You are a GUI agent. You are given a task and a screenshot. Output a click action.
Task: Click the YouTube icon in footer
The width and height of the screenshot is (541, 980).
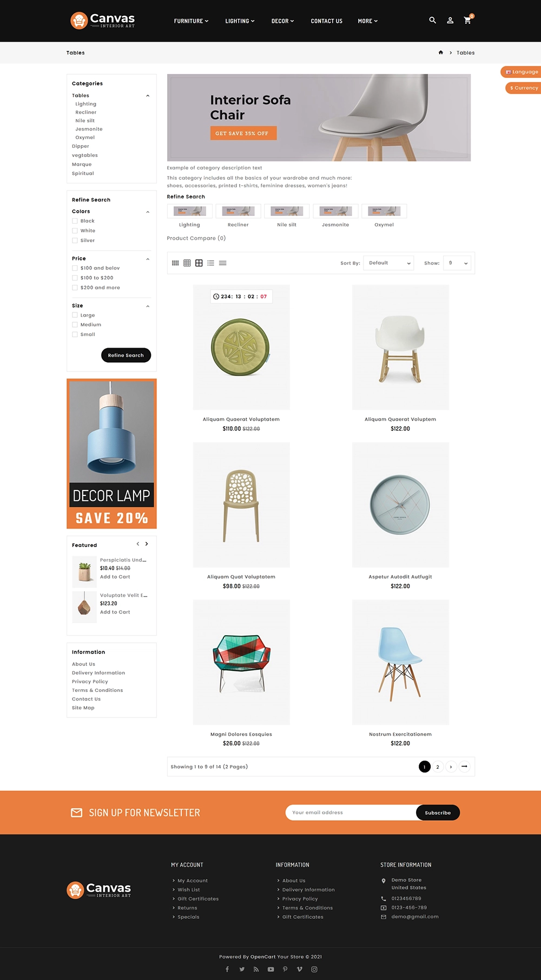(x=270, y=969)
